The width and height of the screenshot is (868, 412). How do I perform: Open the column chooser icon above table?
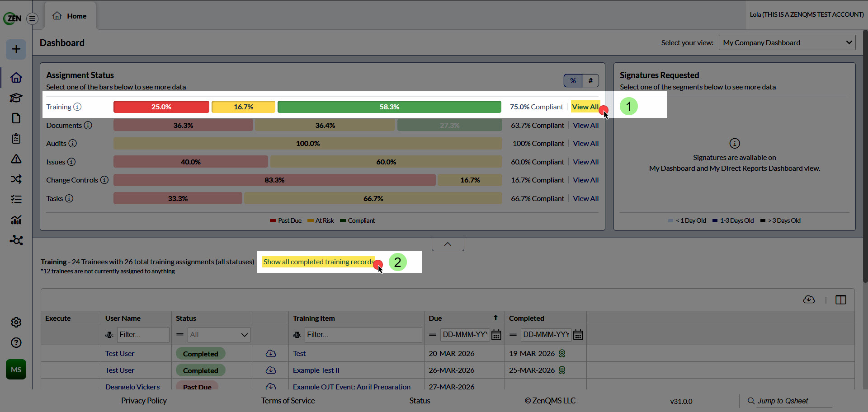click(x=840, y=300)
